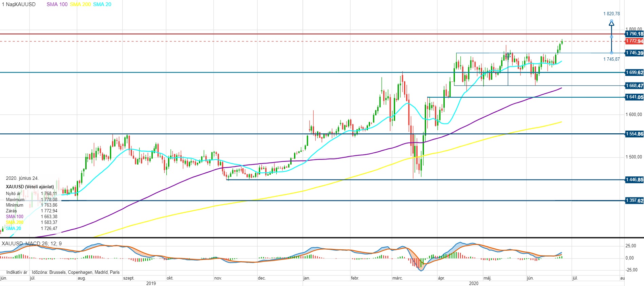Viewport: 644px width, 286px height.
Task: Click the 1 820,78 target price annotation
Action: [x=611, y=14]
